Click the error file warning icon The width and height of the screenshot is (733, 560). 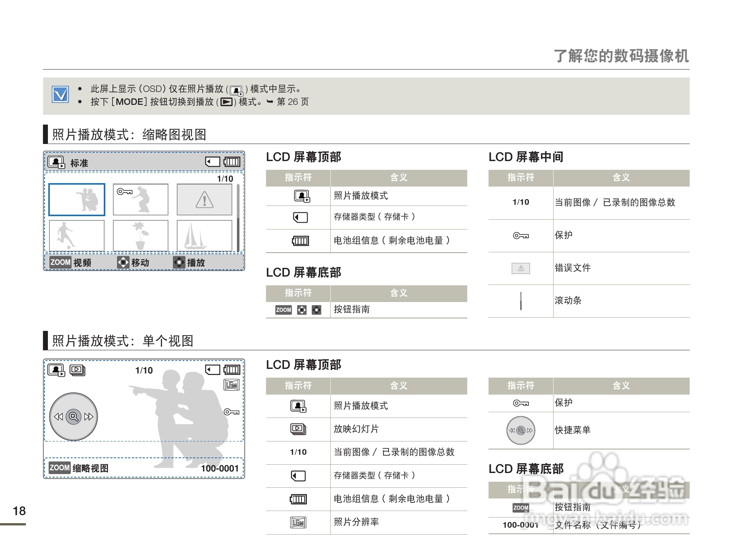pos(520,268)
